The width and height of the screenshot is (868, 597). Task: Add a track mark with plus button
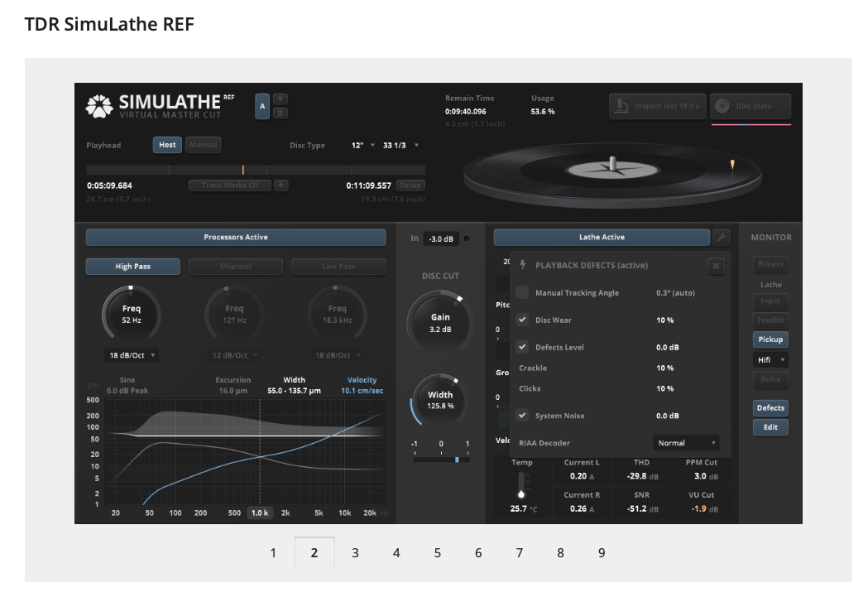coord(281,185)
